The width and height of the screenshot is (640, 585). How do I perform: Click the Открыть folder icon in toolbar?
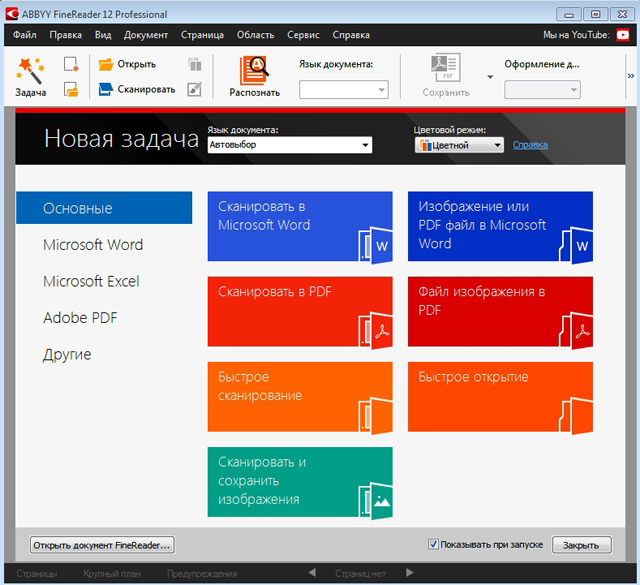[x=106, y=65]
